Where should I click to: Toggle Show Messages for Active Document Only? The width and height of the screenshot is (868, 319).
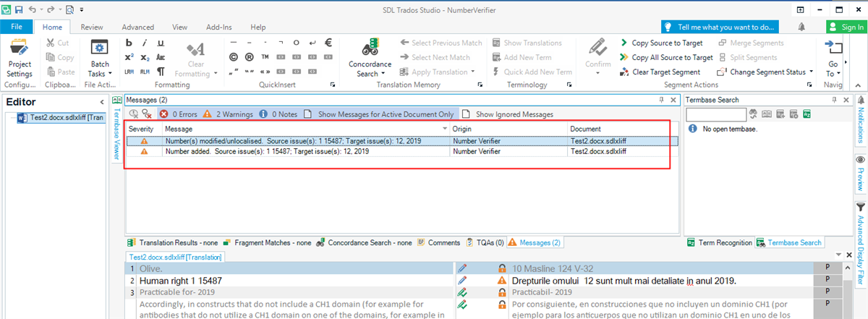pos(378,114)
